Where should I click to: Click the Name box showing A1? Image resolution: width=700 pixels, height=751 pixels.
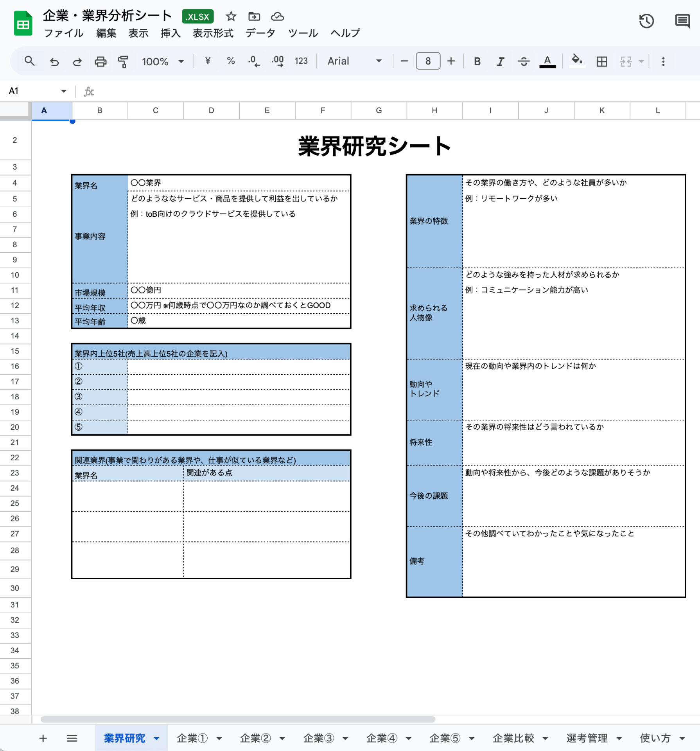[31, 91]
